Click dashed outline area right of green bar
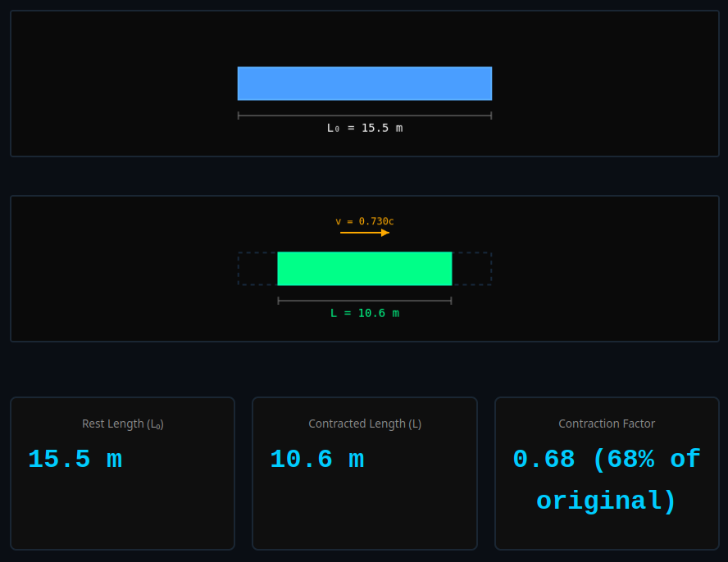Screen dimensions: 728x562 [471, 269]
